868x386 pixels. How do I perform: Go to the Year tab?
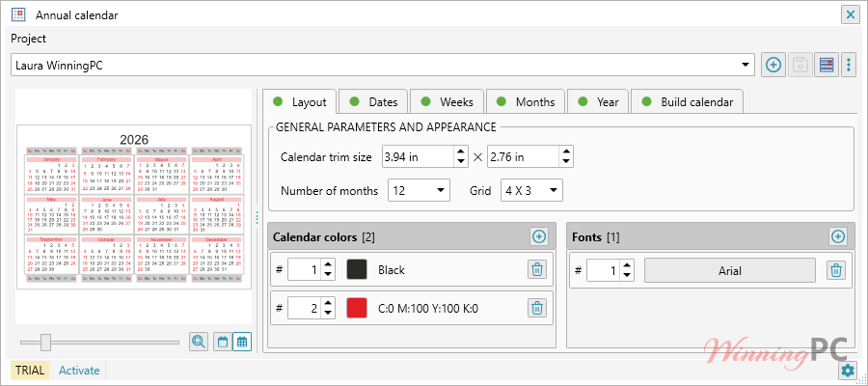598,102
